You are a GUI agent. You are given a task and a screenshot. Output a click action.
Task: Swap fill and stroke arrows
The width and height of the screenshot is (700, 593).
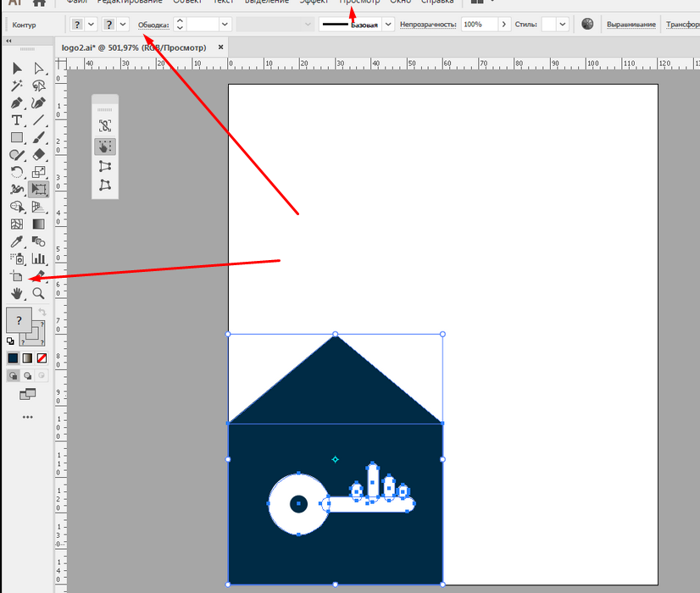click(x=42, y=312)
